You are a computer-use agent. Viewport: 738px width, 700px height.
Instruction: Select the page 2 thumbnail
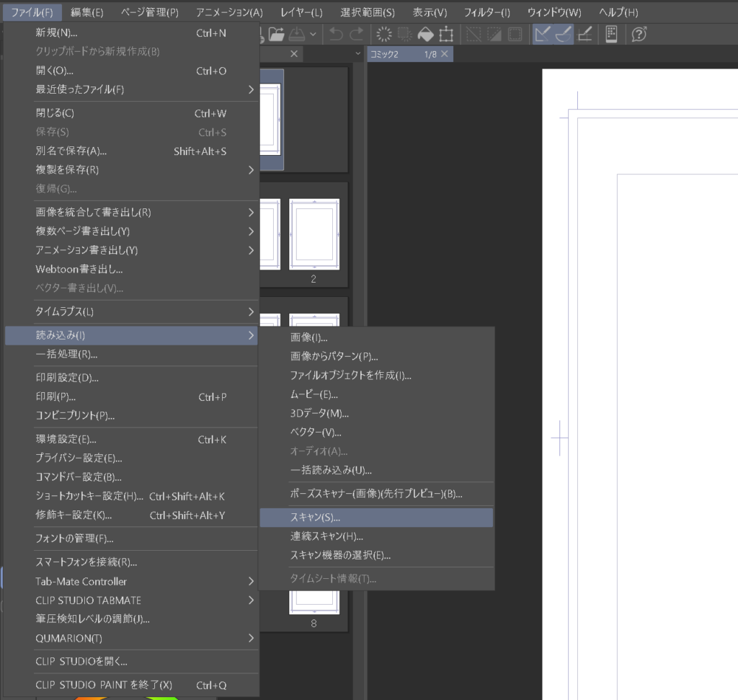pos(314,235)
